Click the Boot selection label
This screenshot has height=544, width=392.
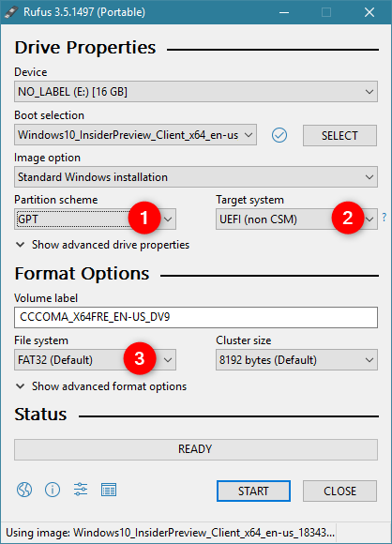click(50, 115)
